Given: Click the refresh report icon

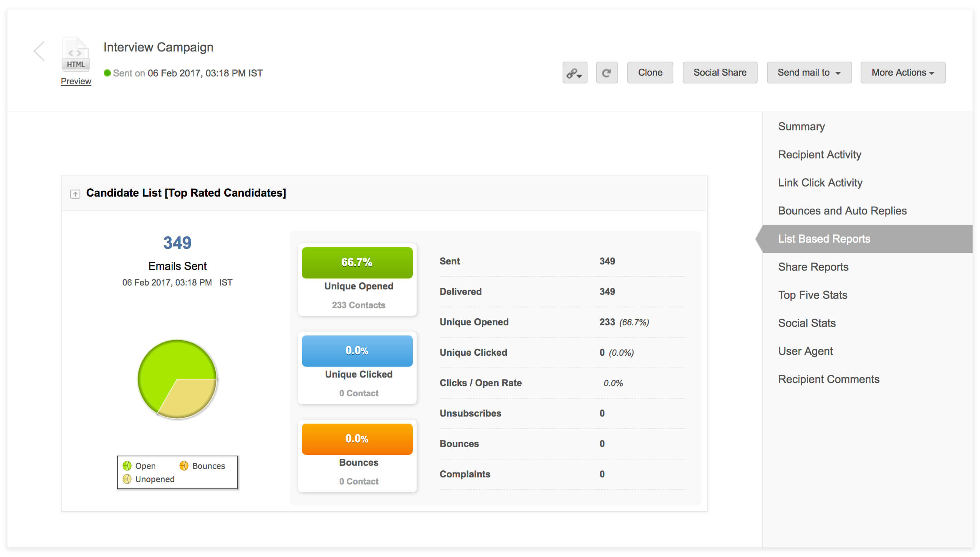Looking at the screenshot, I should pos(606,73).
